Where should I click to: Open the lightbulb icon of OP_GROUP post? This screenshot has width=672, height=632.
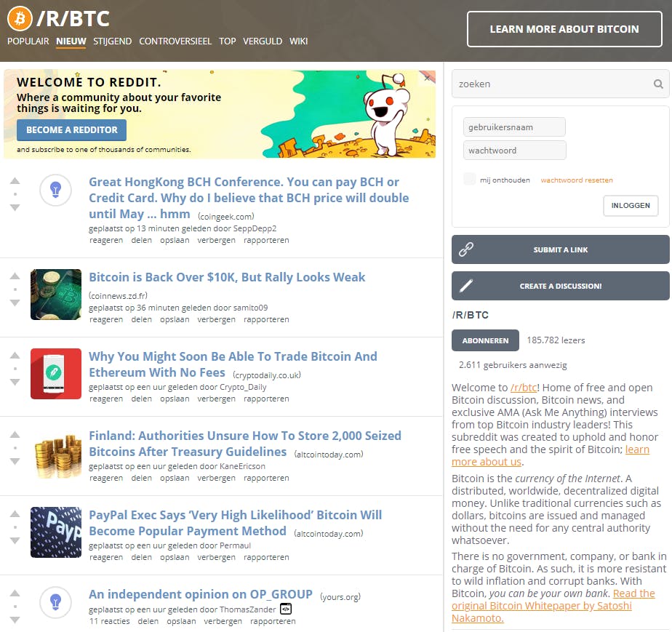coord(55,602)
